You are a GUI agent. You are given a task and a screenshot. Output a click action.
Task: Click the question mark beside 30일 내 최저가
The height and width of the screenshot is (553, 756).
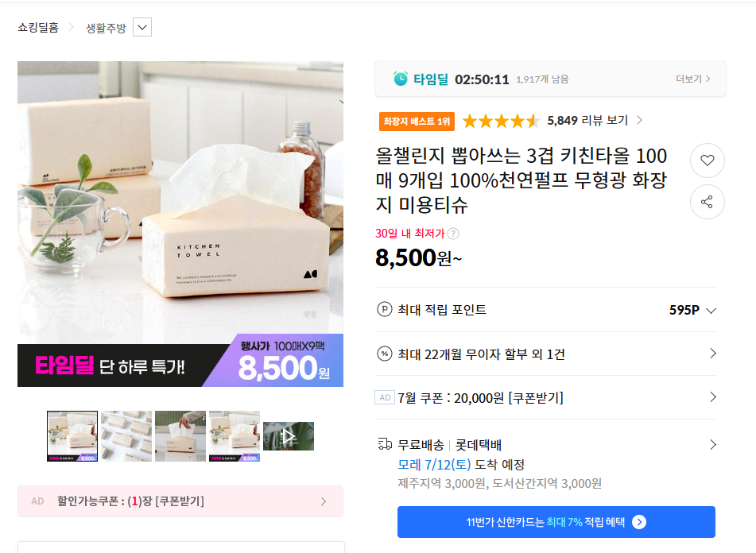point(453,234)
